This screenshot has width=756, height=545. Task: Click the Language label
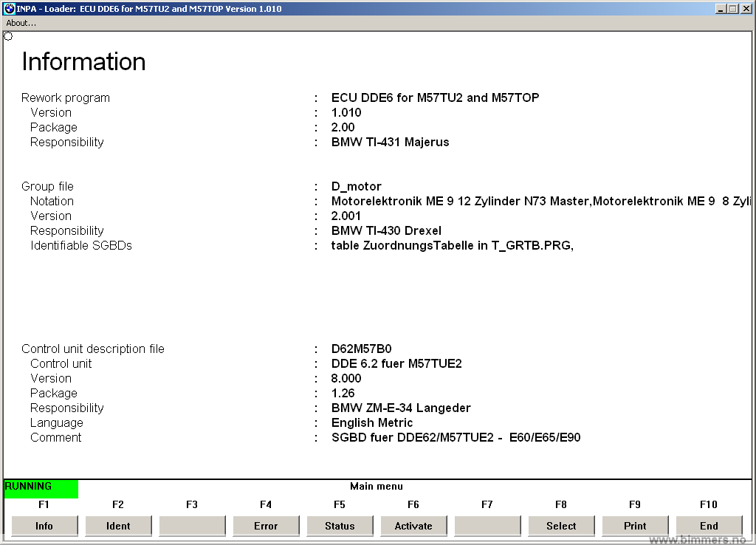pos(56,423)
